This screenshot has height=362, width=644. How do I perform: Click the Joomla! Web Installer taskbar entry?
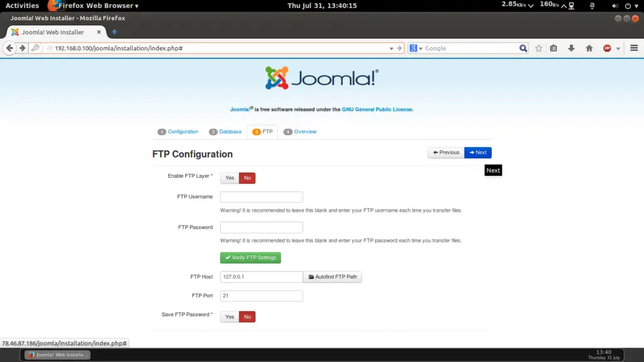(x=57, y=355)
